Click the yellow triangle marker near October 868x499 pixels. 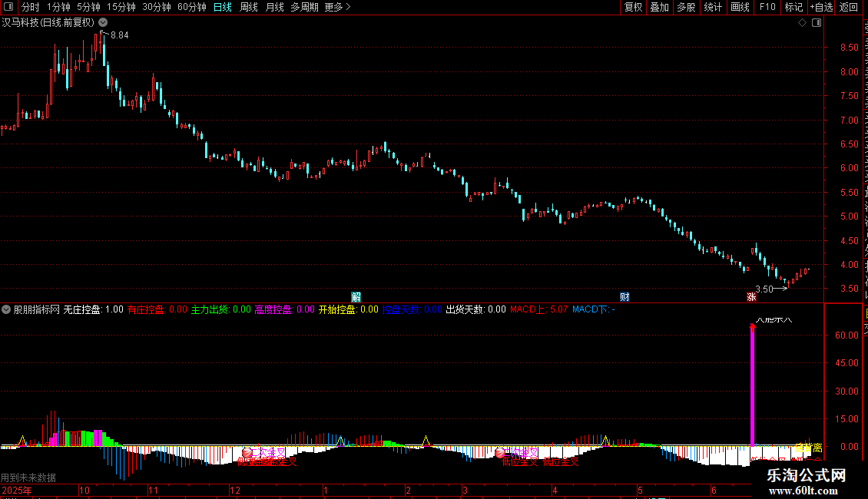(x=22, y=441)
